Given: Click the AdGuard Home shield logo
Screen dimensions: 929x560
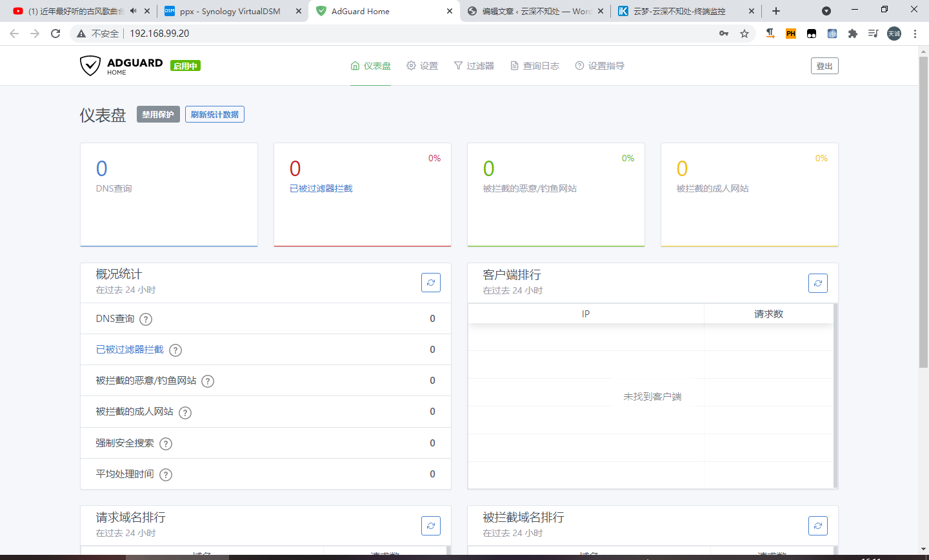Looking at the screenshot, I should click(x=90, y=66).
